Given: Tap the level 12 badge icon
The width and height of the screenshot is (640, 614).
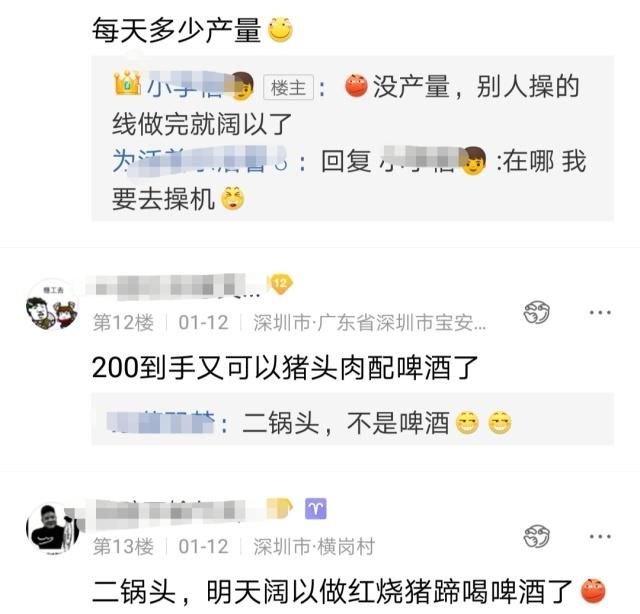Looking at the screenshot, I should 280,283.
